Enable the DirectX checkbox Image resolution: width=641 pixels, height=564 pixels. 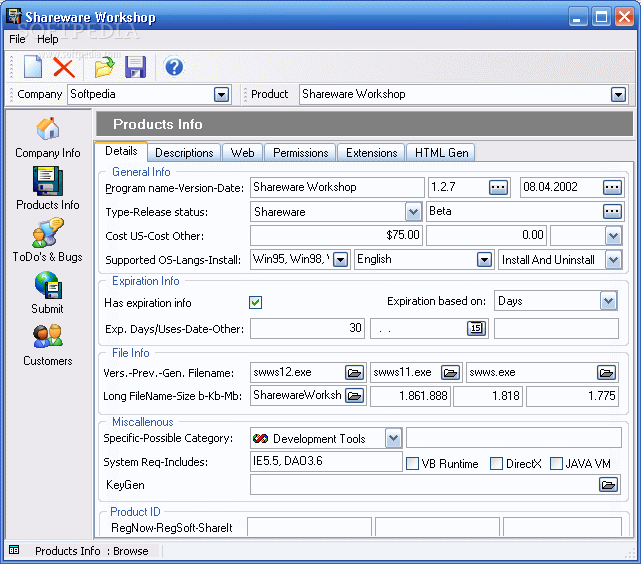click(x=496, y=463)
